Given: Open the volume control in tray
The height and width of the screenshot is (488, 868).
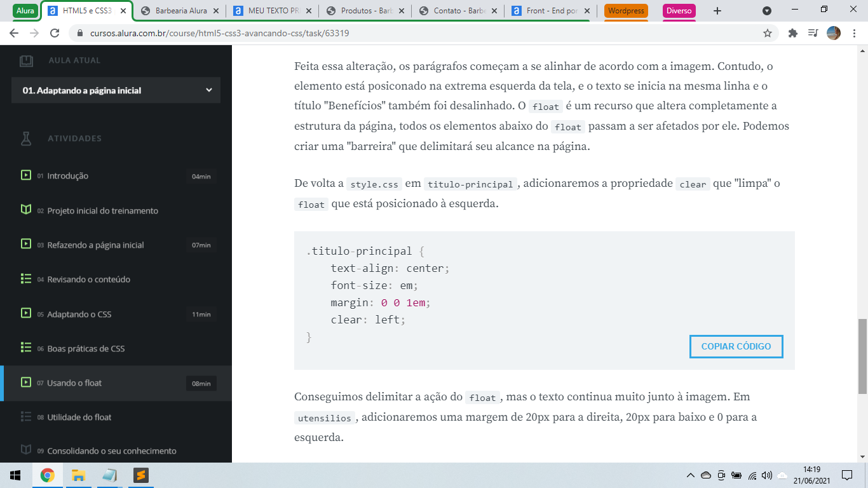Looking at the screenshot, I should coord(767,475).
